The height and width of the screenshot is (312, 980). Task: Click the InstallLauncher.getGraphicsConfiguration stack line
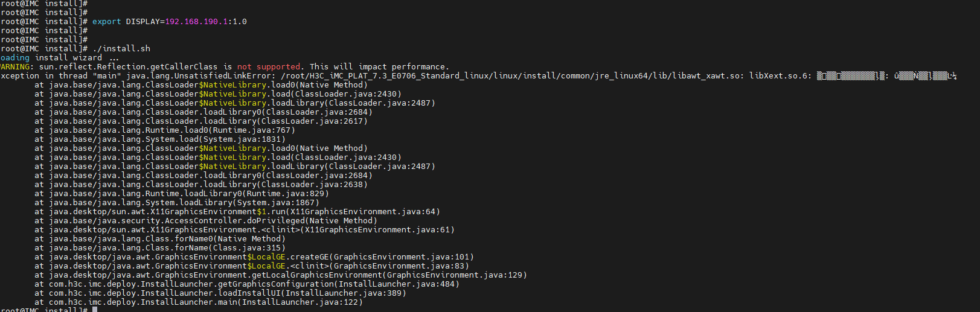pyautogui.click(x=254, y=284)
